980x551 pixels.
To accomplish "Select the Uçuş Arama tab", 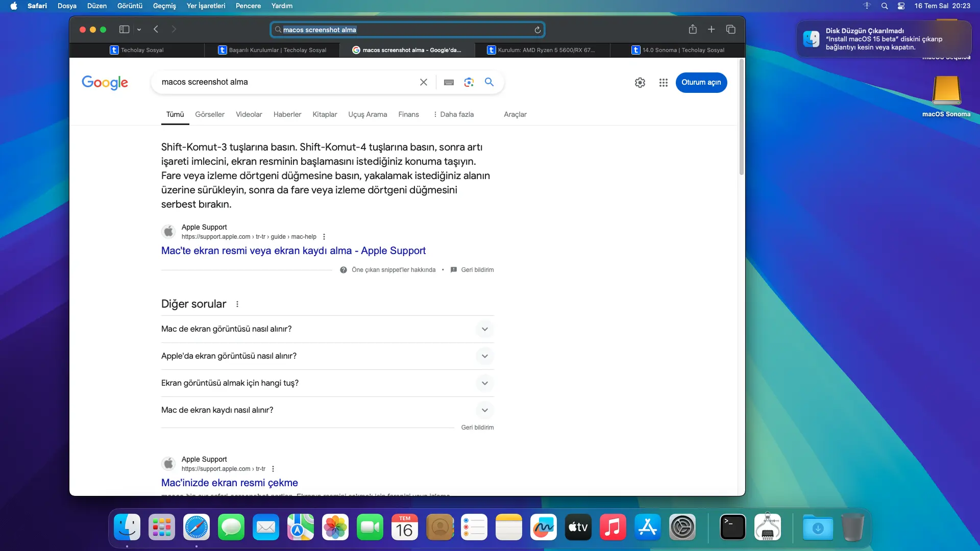I will coord(367,114).
